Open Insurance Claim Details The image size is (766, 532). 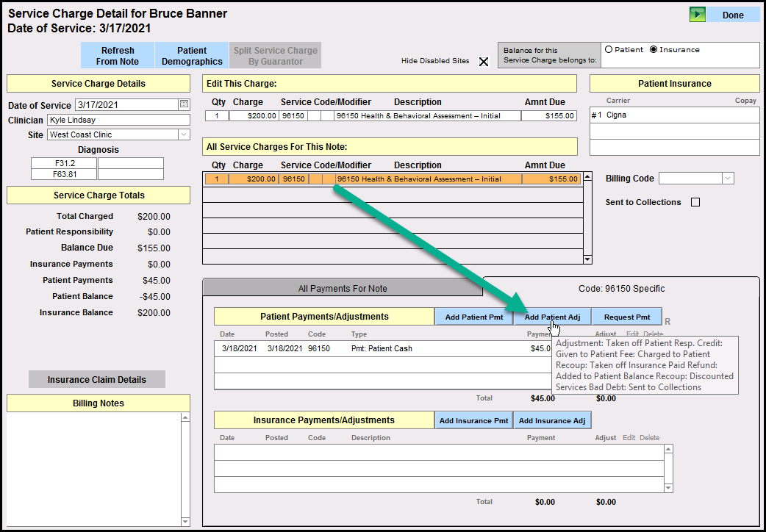pos(97,379)
